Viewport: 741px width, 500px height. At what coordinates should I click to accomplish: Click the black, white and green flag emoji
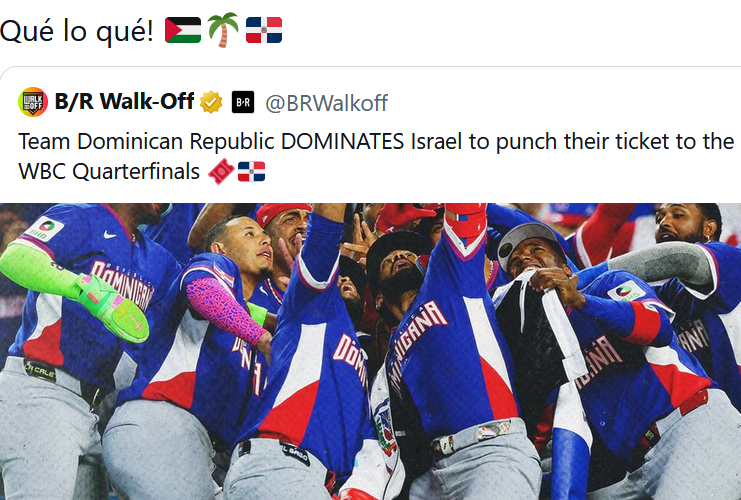tap(183, 30)
